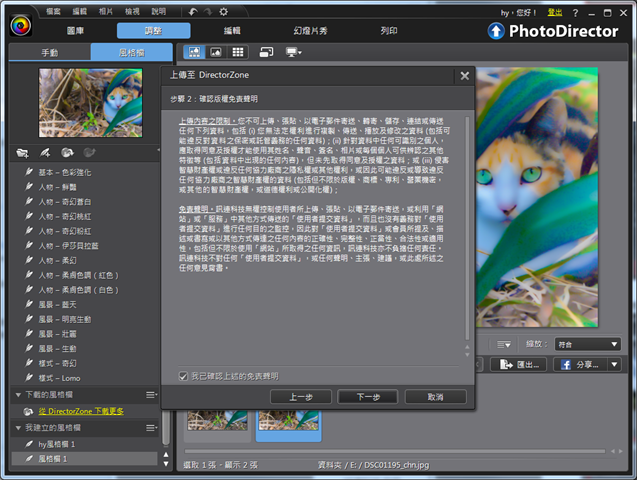The height and width of the screenshot is (480, 637).
Task: Click the globe icon beside DirectorZone download link
Action: (28, 411)
